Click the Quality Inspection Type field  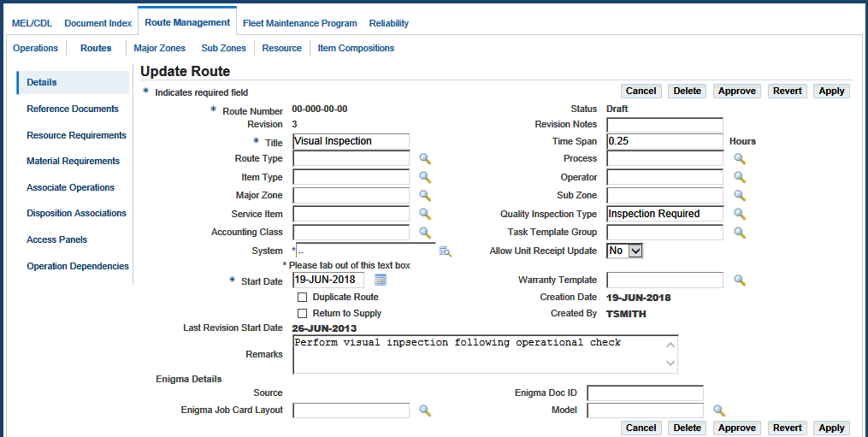[x=664, y=214]
